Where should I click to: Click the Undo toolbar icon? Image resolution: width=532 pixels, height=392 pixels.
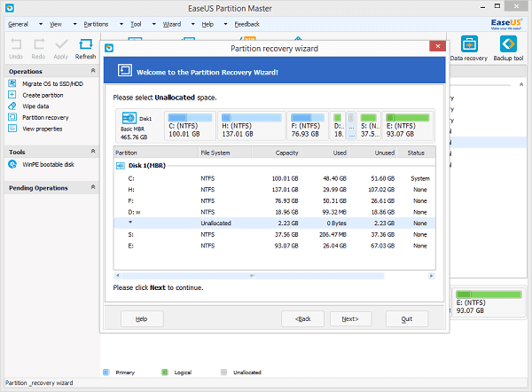pos(16,44)
